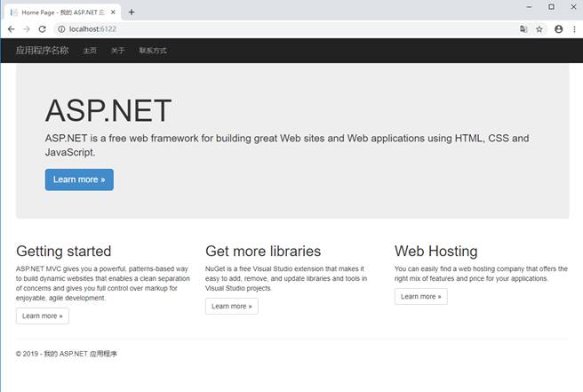Click the paragraph about web hosting companies
The width and height of the screenshot is (583, 392).
481,274
